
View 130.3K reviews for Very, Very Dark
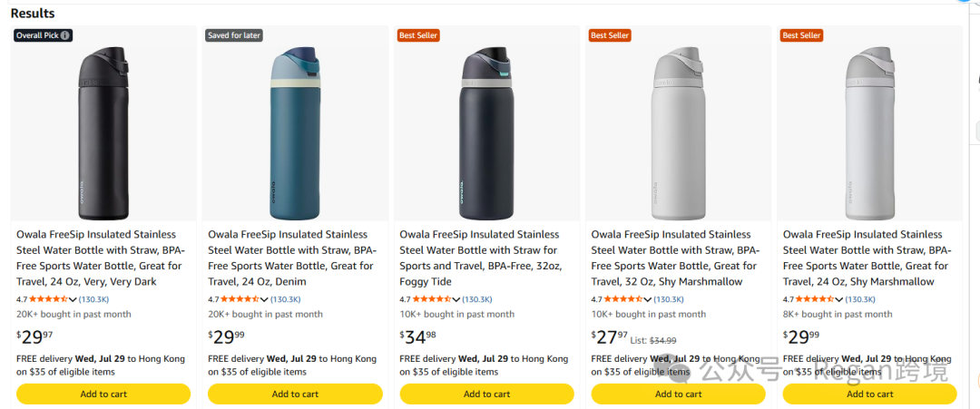click(93, 300)
